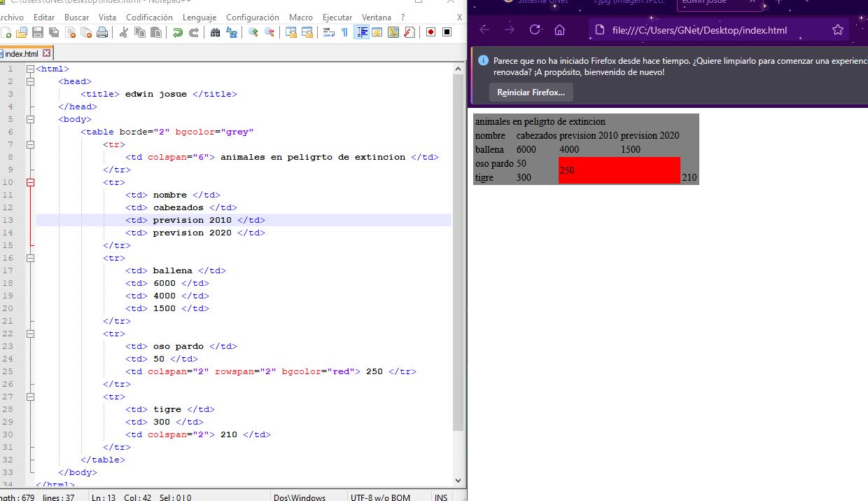Collapse the html fold marker on line 1
868x501 pixels.
[30, 69]
